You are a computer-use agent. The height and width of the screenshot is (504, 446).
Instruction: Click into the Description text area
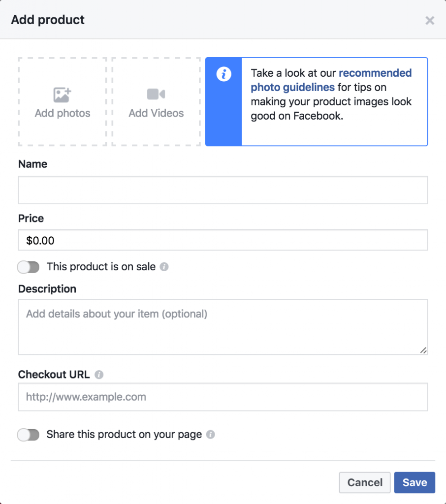pos(223,327)
